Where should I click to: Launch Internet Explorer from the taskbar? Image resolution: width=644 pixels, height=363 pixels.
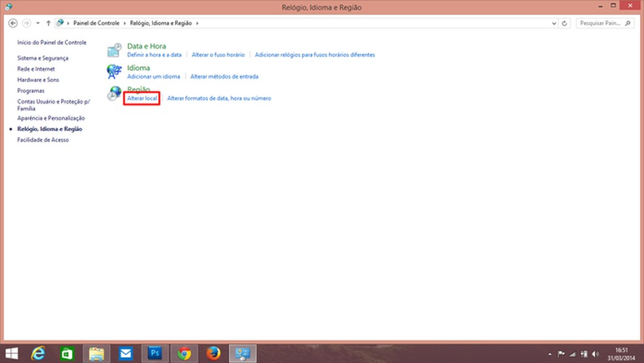point(38,354)
